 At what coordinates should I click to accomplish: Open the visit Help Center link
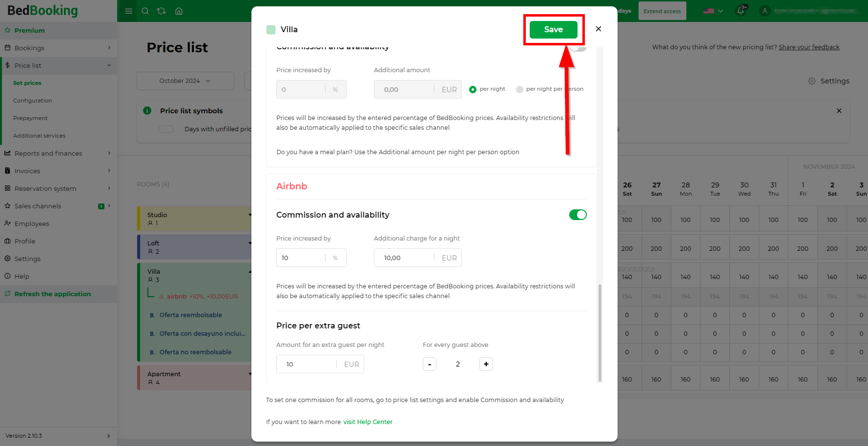click(x=368, y=422)
